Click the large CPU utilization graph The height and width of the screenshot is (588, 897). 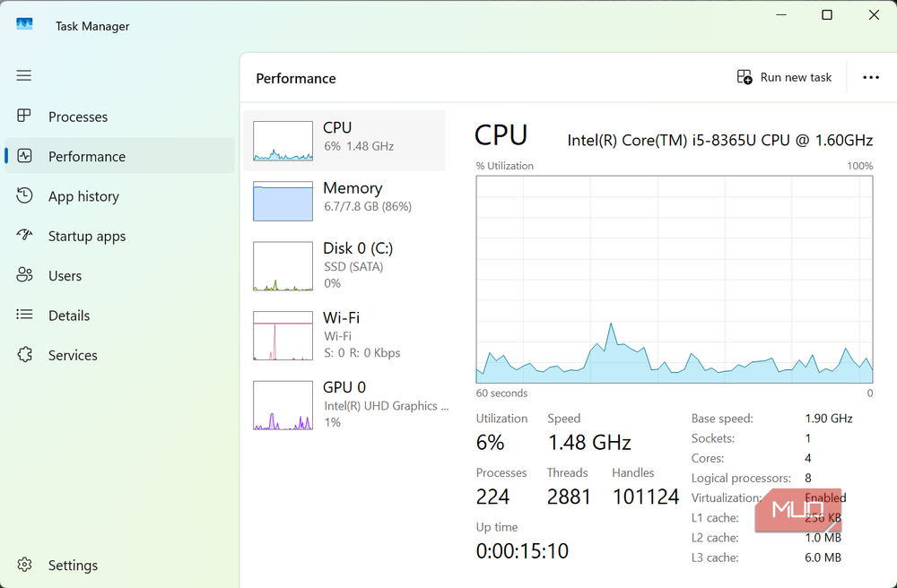click(x=674, y=279)
